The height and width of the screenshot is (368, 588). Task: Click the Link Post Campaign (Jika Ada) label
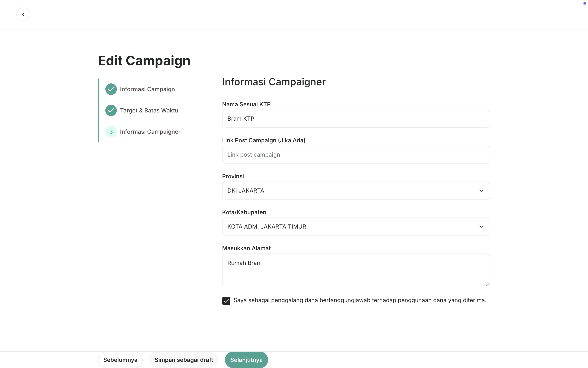pyautogui.click(x=264, y=140)
